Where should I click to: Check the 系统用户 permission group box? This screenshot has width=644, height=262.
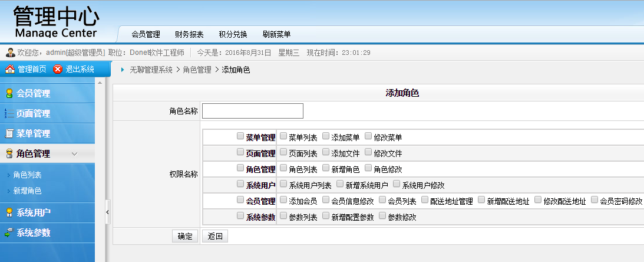(x=240, y=184)
